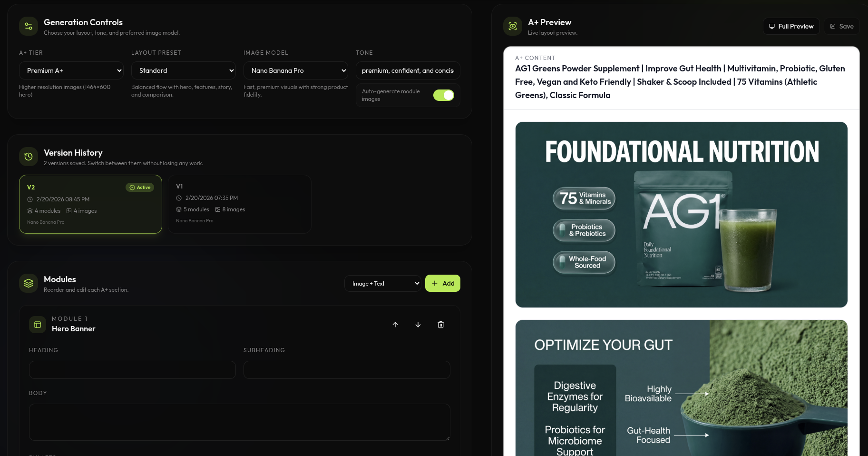Delete the Hero Banner module

click(441, 325)
